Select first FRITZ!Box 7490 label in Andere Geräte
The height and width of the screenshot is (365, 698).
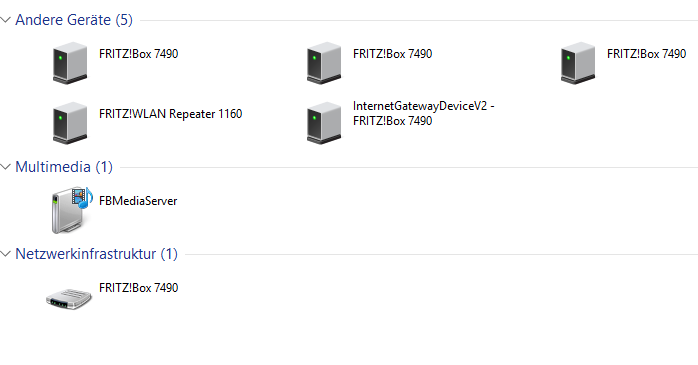click(x=138, y=54)
